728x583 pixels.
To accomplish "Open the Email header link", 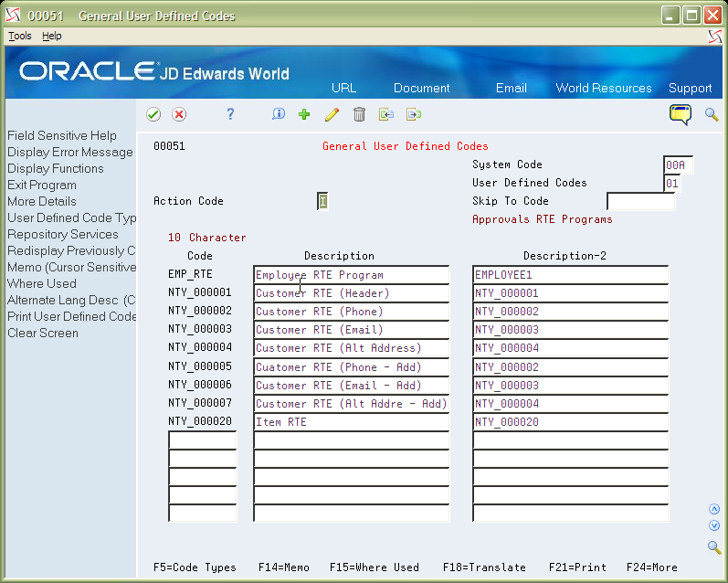I will click(512, 88).
